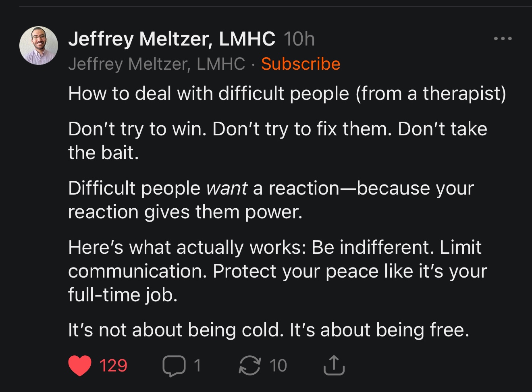Click Jeffrey Meltzer's profile avatar

tap(39, 46)
